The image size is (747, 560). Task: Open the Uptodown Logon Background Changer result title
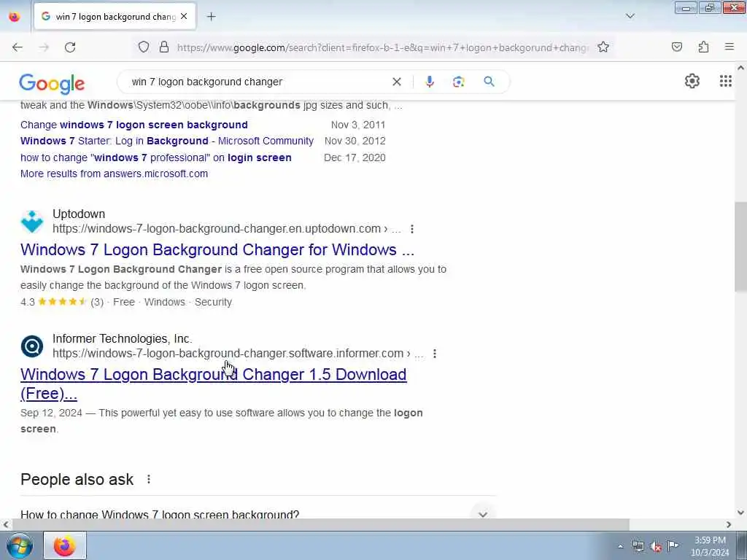217,249
